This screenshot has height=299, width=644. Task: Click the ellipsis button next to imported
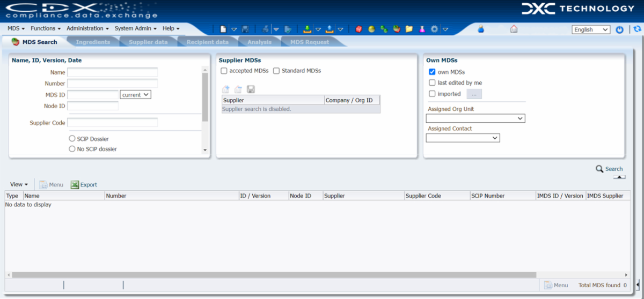(474, 94)
